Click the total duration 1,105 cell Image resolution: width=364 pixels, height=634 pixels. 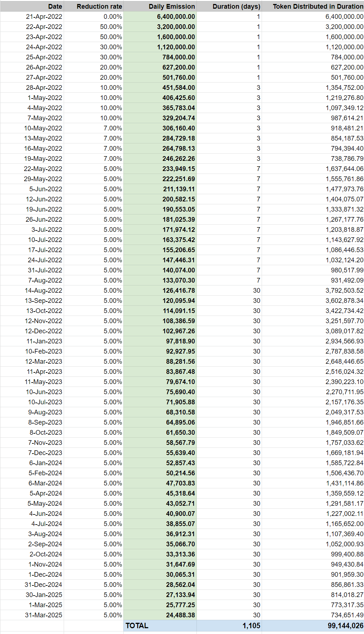point(229,626)
